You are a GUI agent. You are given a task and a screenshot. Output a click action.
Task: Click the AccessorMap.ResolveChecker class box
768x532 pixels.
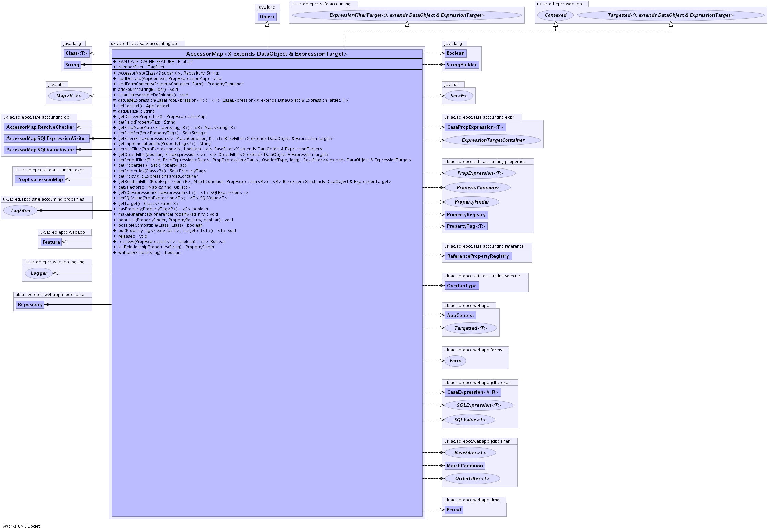click(x=40, y=127)
